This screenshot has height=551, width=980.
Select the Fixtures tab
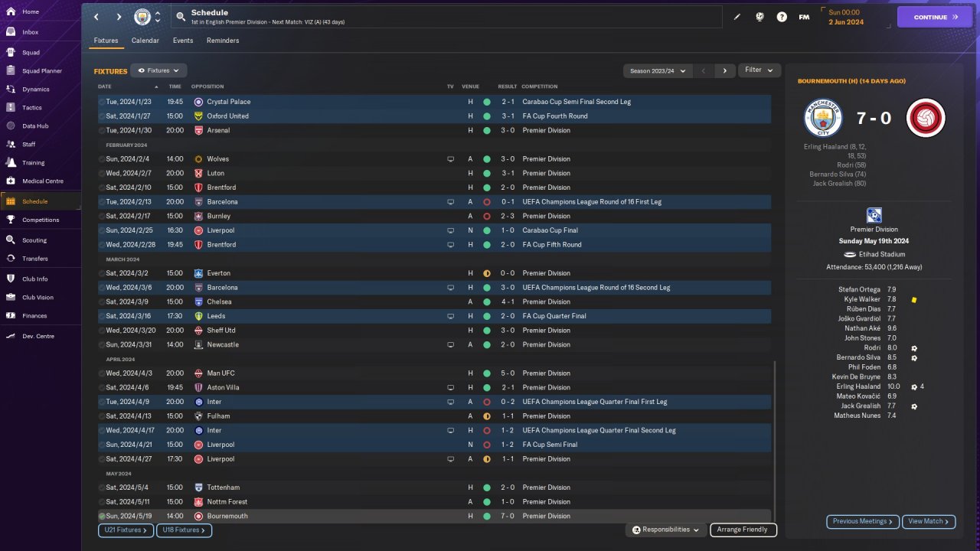point(106,41)
